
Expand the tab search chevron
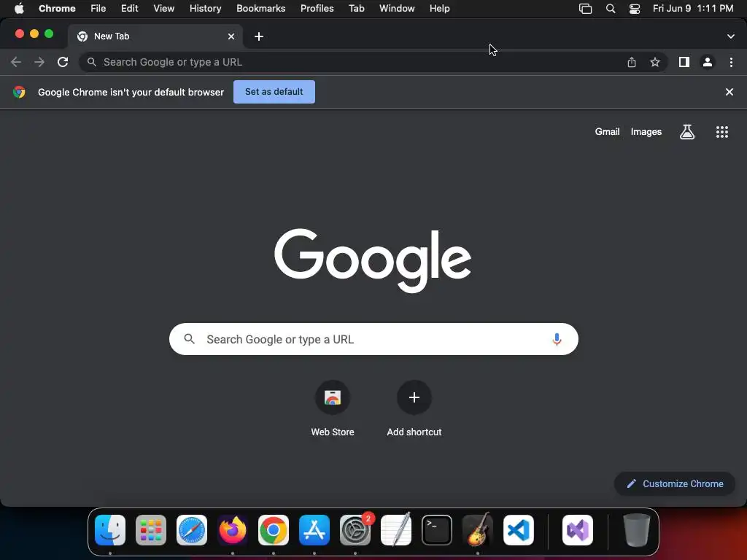pos(730,36)
